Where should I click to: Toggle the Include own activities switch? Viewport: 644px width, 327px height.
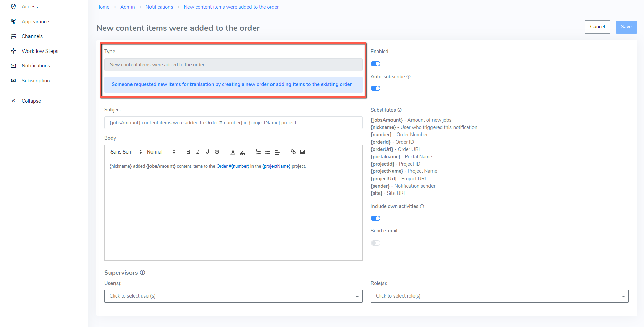coord(376,218)
